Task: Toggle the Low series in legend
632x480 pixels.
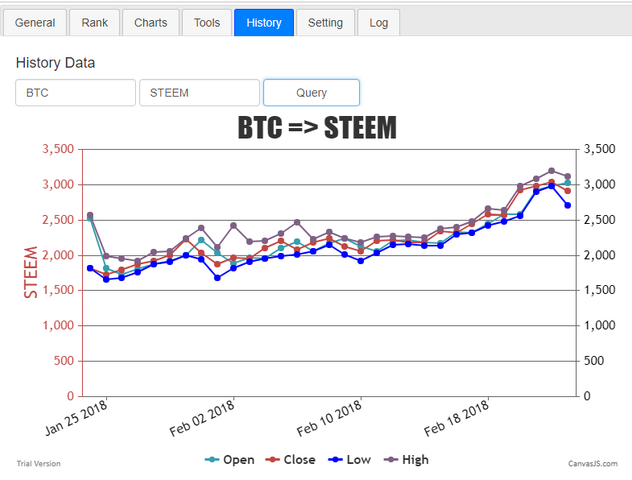Action: [x=349, y=459]
